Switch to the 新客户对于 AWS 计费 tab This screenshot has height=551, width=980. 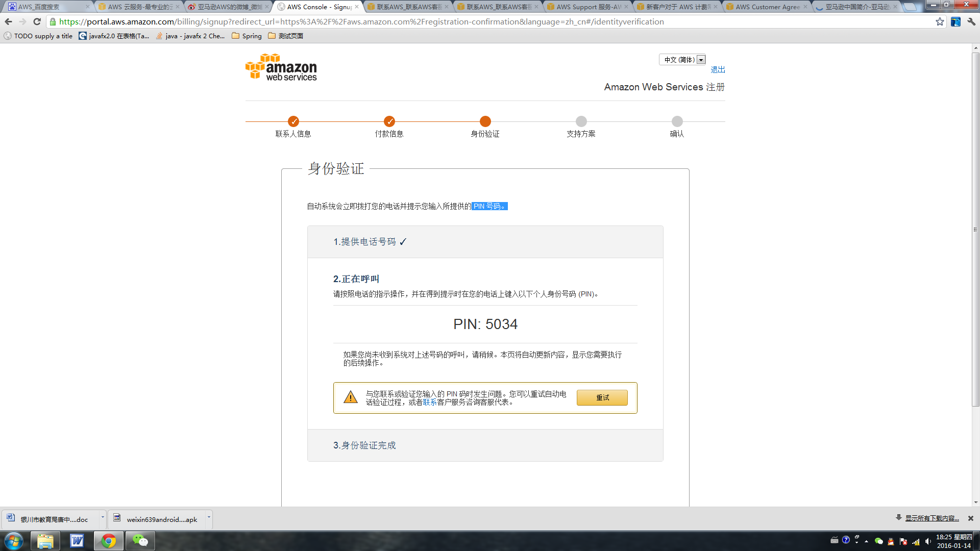point(678,7)
